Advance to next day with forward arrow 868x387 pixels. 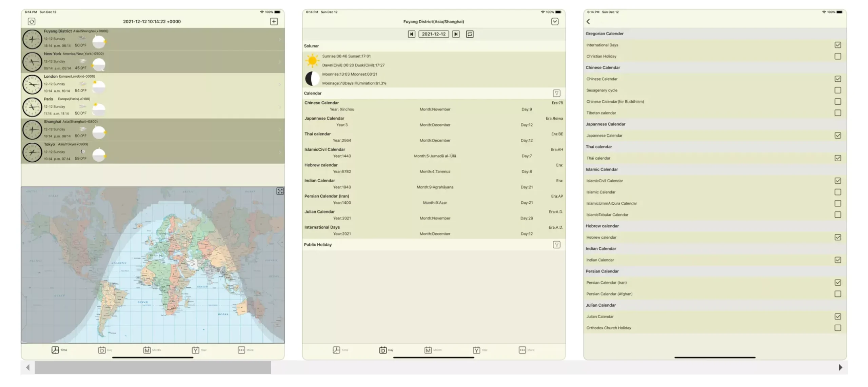pyautogui.click(x=456, y=34)
